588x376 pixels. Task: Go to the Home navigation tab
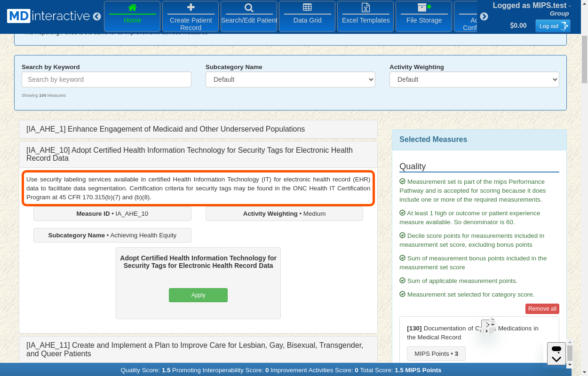click(x=133, y=16)
